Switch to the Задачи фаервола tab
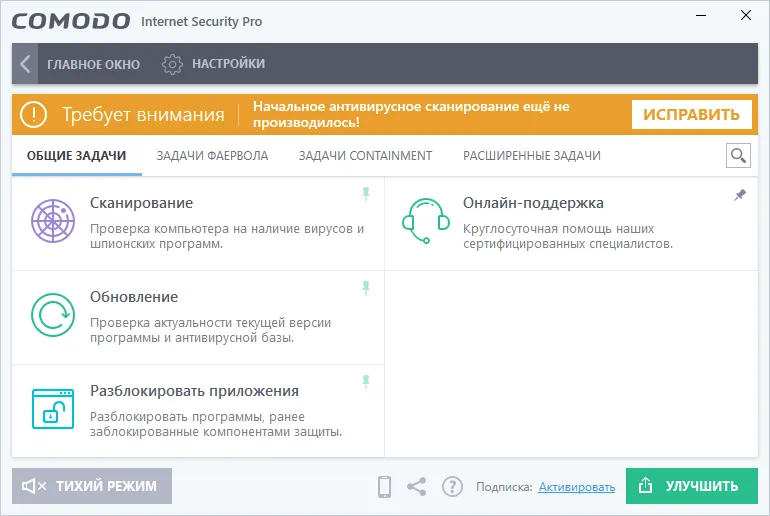Image resolution: width=770 pixels, height=516 pixels. tap(212, 156)
